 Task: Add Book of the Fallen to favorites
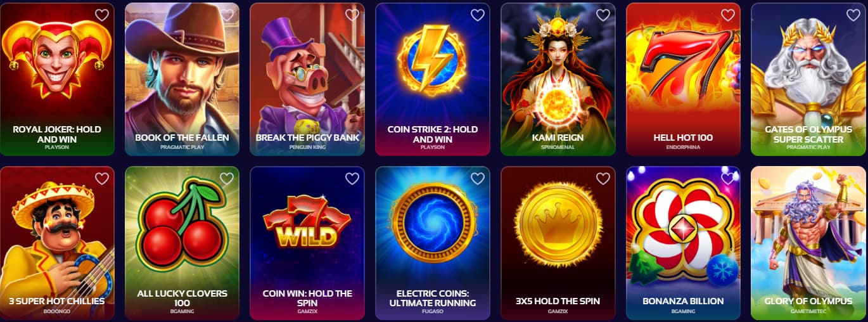pyautogui.click(x=227, y=15)
